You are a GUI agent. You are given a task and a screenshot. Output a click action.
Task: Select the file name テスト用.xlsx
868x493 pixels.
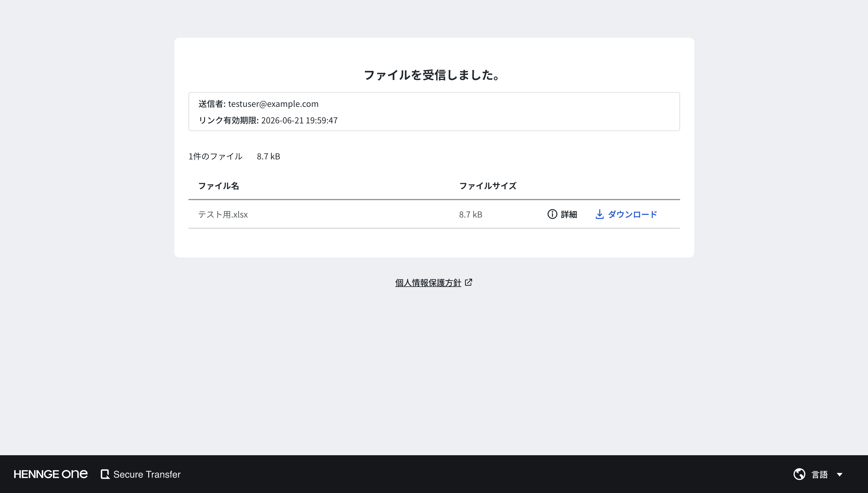(x=223, y=215)
